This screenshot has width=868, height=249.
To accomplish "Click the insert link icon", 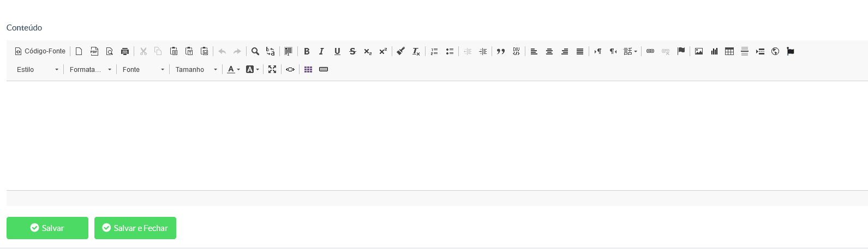I will coord(650,51).
